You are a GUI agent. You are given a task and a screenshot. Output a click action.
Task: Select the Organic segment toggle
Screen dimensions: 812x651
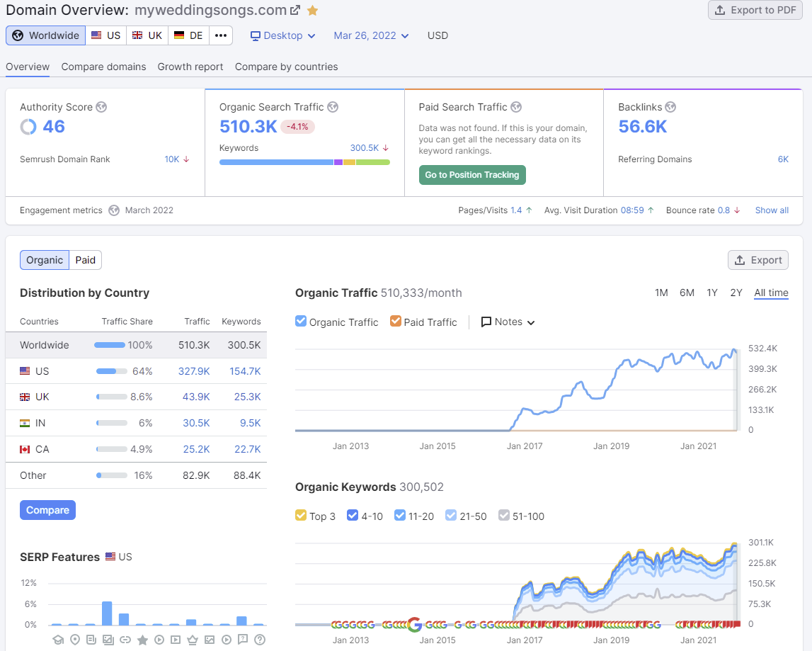coord(45,260)
